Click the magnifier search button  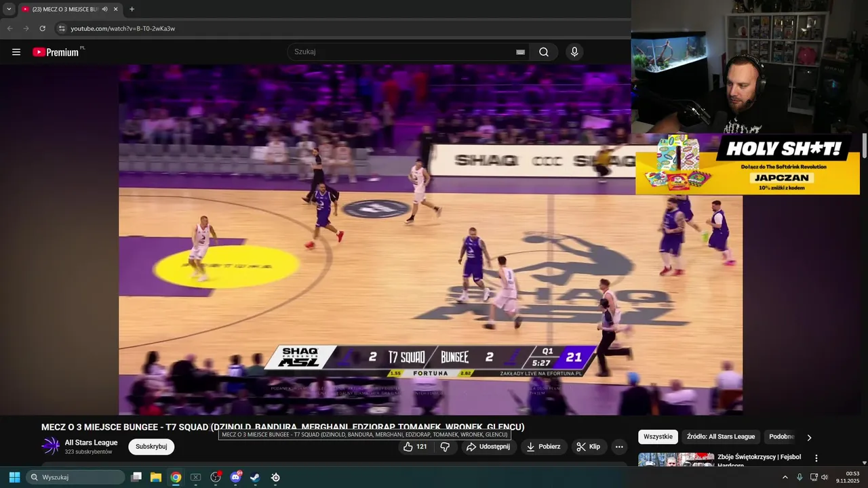pyautogui.click(x=544, y=52)
